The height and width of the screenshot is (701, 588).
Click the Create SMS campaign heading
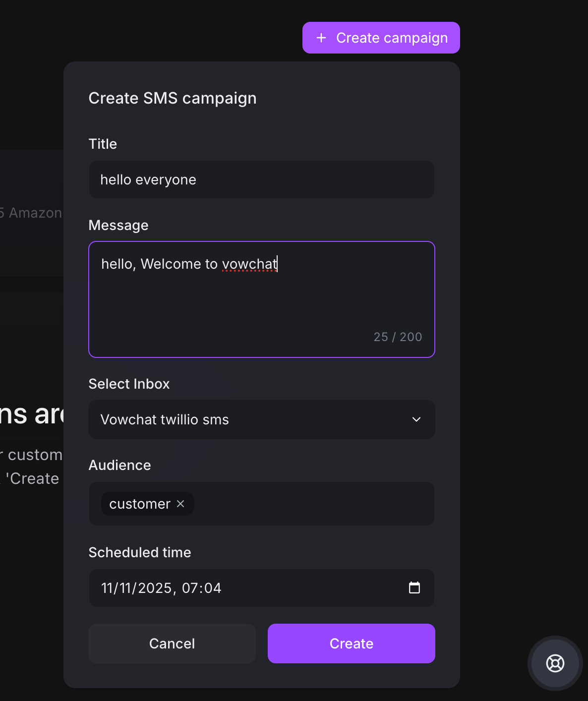(x=173, y=98)
